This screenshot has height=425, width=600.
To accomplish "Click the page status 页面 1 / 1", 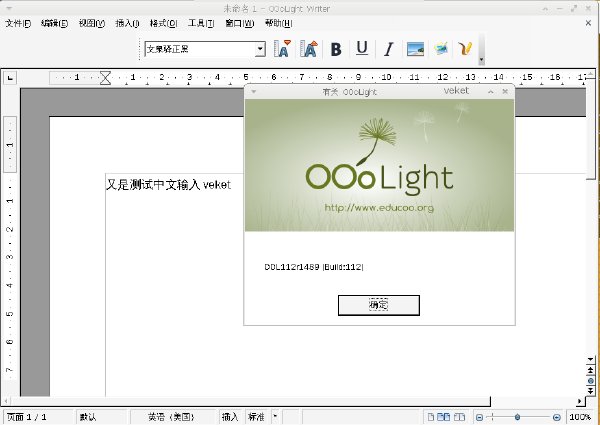I will (27, 417).
